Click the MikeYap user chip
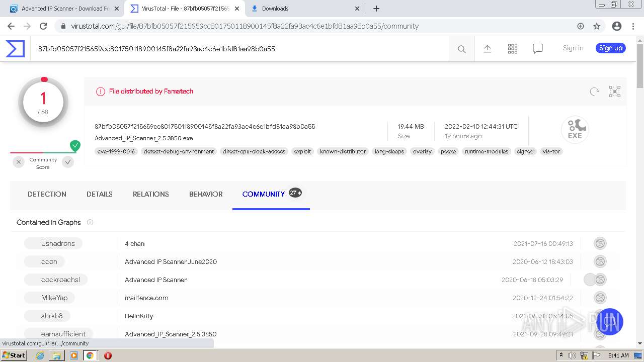Viewport: 644px width, 362px height. click(49, 298)
